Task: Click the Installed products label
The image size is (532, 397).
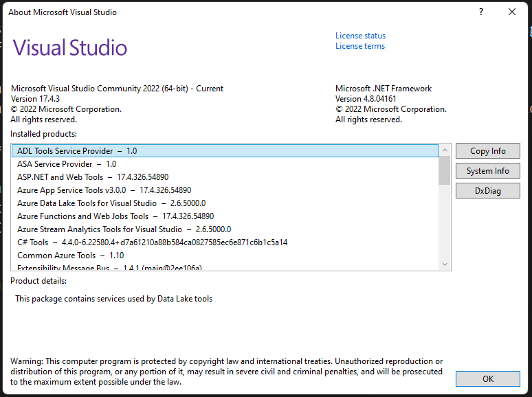Action: (43, 134)
